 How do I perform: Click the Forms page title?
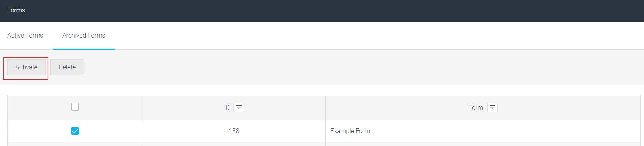coord(16,10)
